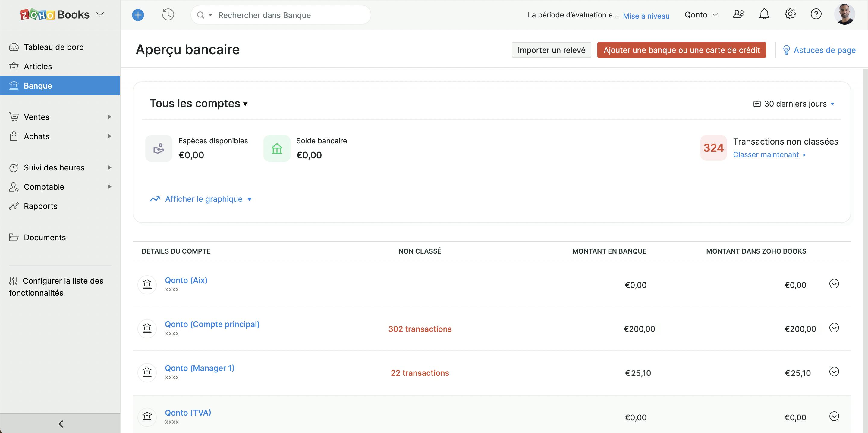The image size is (868, 433).
Task: Switch organization via Qonto dropdown
Action: tap(701, 15)
